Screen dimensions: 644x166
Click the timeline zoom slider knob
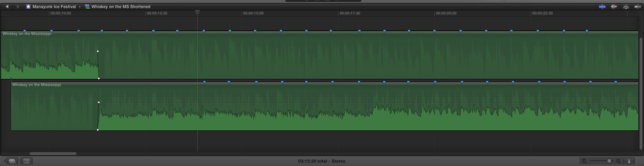[x=609, y=161]
